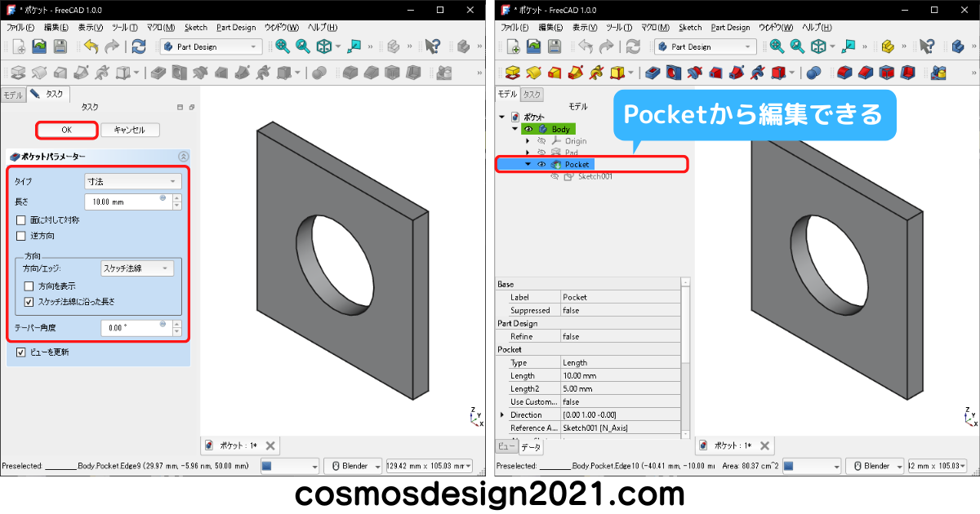The width and height of the screenshot is (980, 514).
Task: Click the Open file icon in Model tree window
Action: (533, 47)
